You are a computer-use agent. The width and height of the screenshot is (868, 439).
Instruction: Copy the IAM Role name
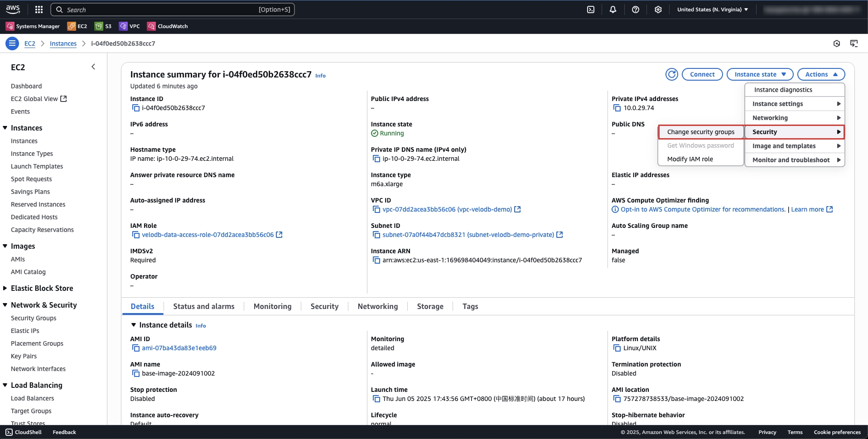(135, 235)
